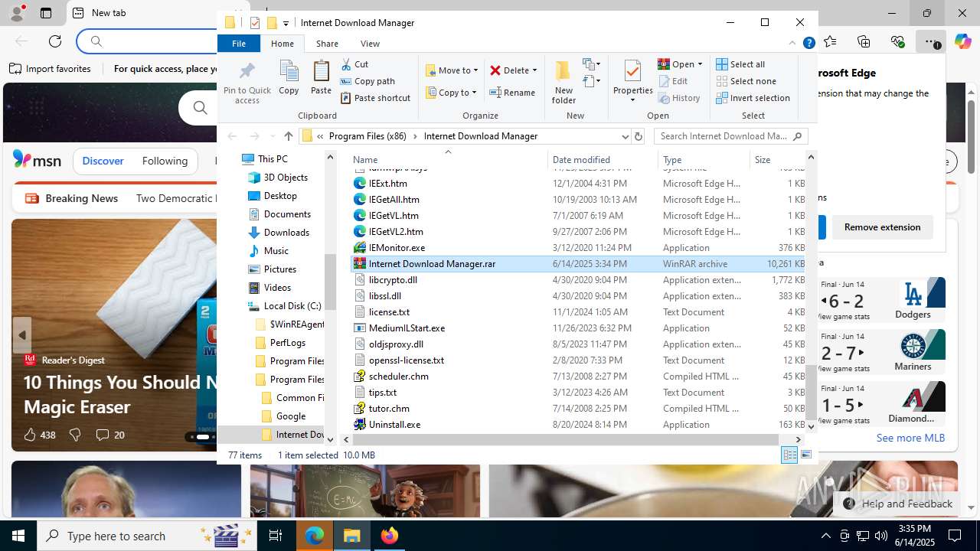Open the notification center icon

click(x=955, y=536)
